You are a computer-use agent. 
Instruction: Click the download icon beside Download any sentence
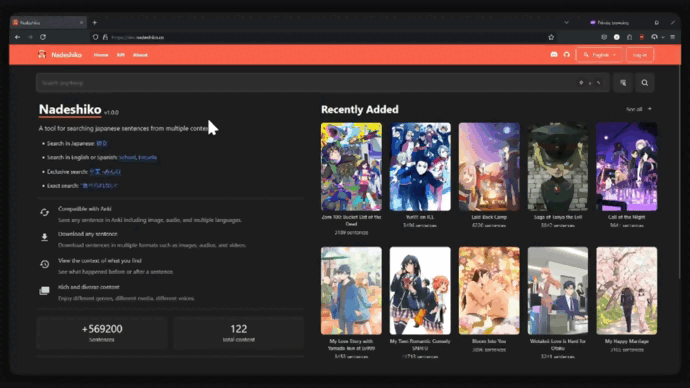click(x=44, y=238)
